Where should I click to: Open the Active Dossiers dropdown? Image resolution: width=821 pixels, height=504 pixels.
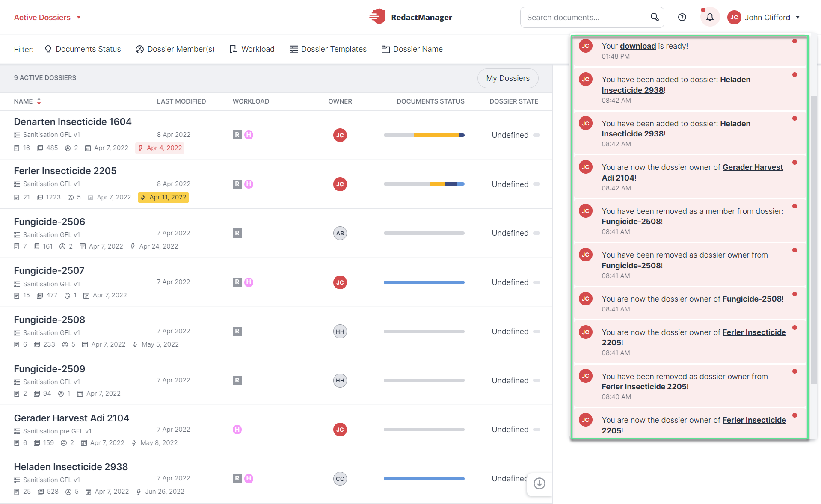[47, 18]
